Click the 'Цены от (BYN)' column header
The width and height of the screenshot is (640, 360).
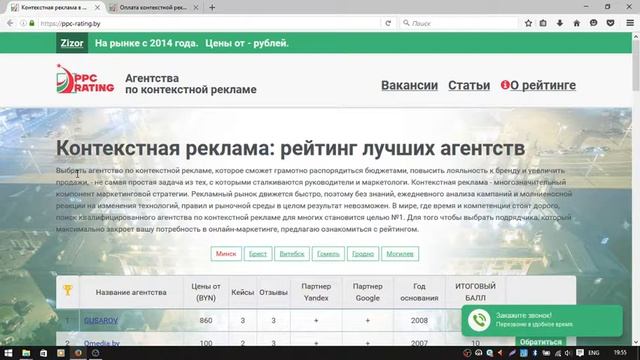pyautogui.click(x=206, y=292)
